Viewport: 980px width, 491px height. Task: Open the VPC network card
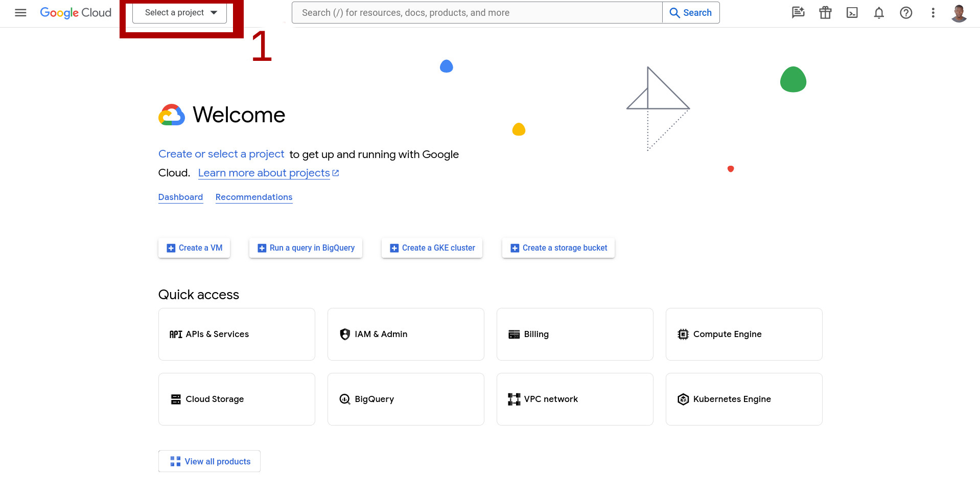(x=575, y=399)
